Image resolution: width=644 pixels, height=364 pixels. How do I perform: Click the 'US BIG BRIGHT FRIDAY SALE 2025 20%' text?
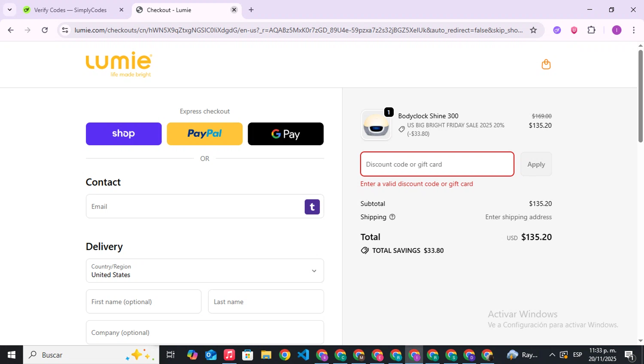456,125
